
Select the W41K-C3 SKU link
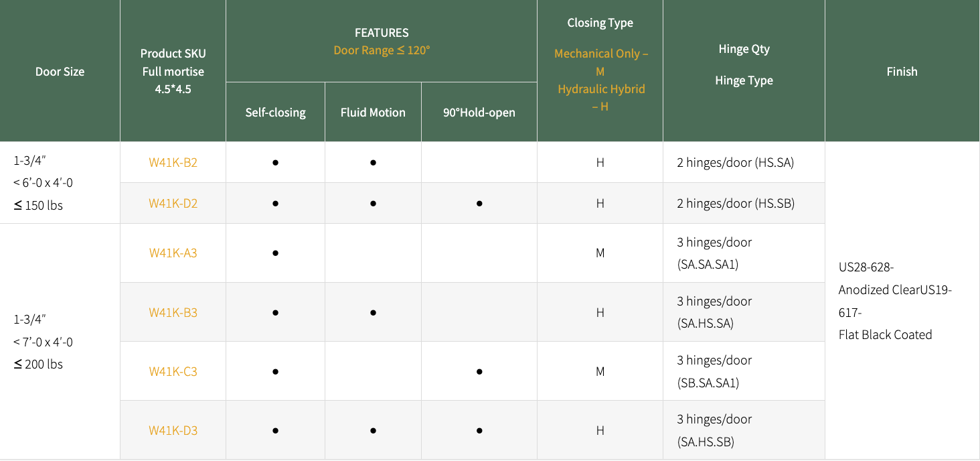[x=173, y=371]
